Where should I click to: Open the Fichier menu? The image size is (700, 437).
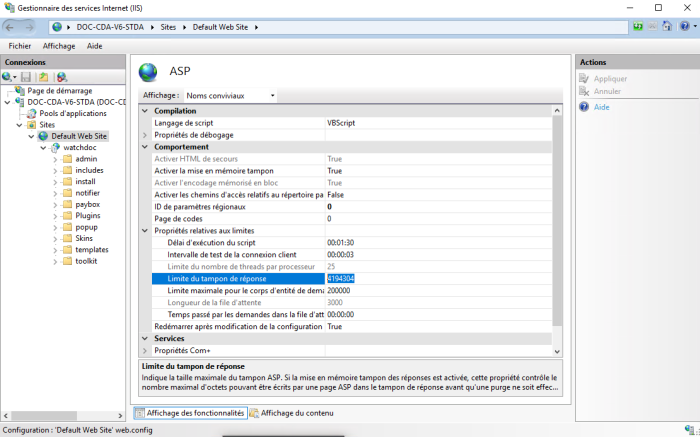pos(20,46)
